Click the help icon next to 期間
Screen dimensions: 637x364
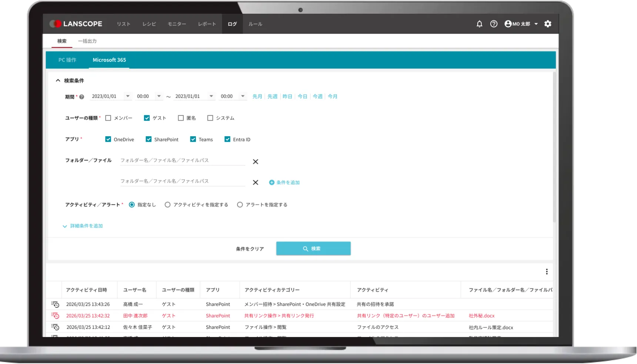[x=81, y=96]
